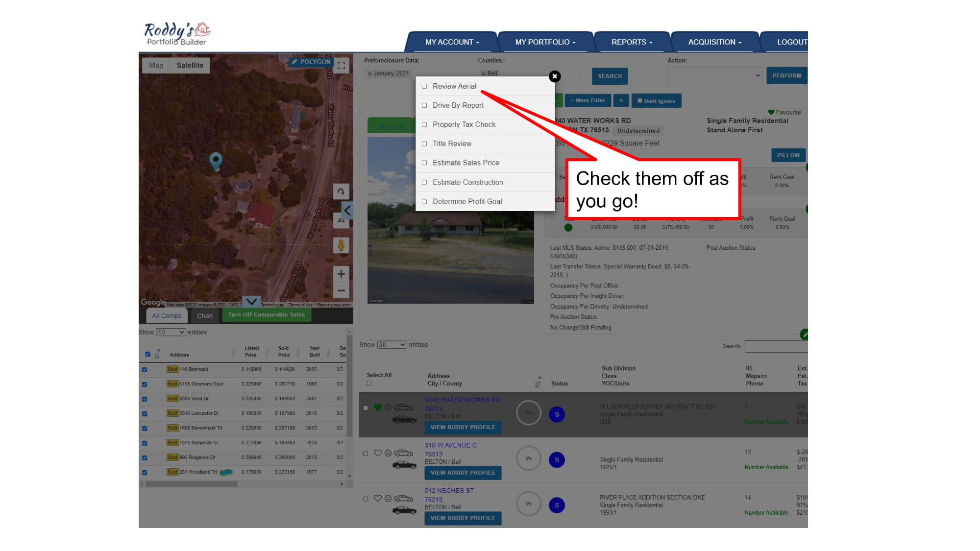Screen dimensions: 980x551
Task: Check Estimate Construction checkbox
Action: coord(424,182)
